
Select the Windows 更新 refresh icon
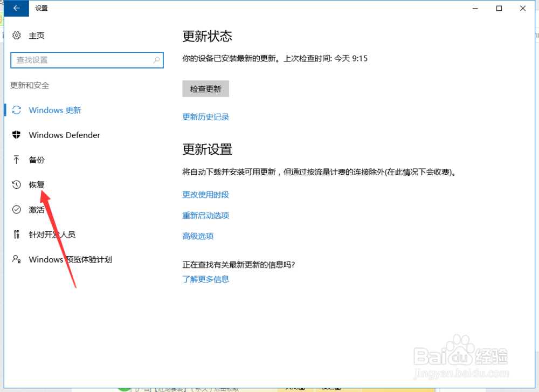[17, 110]
